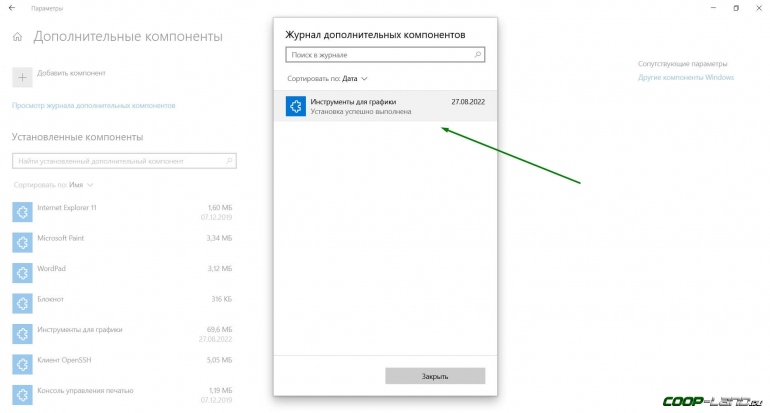Select Инструменты для графики journal entry

pyautogui.click(x=385, y=106)
